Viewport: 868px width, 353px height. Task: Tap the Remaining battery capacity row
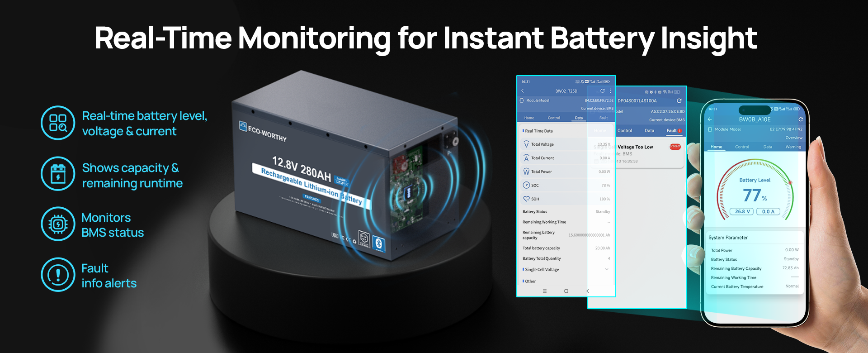[x=566, y=235]
